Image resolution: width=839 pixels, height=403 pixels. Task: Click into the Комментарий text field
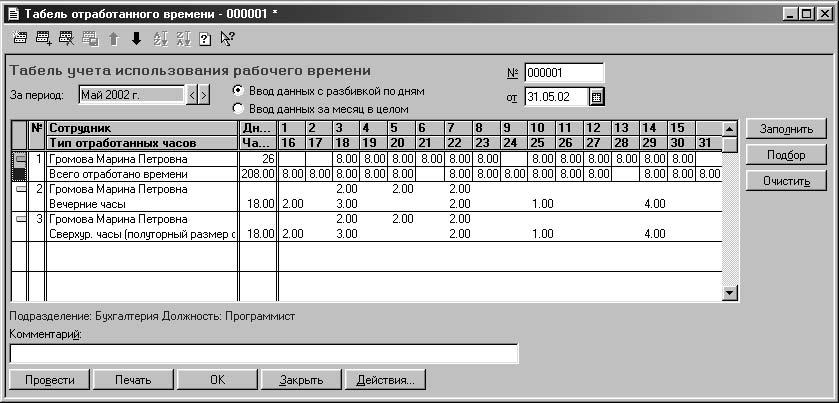pyautogui.click(x=264, y=354)
